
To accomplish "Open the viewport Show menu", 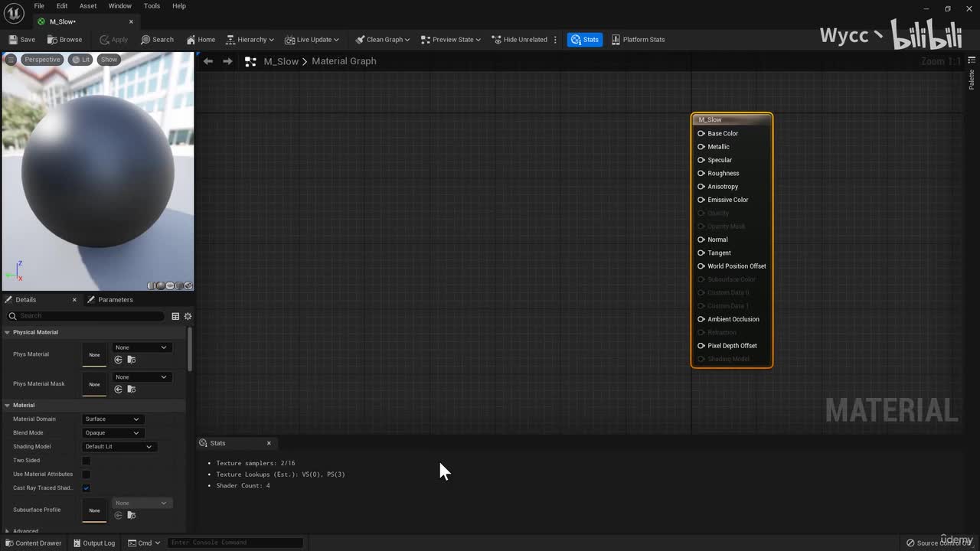I will [109, 60].
